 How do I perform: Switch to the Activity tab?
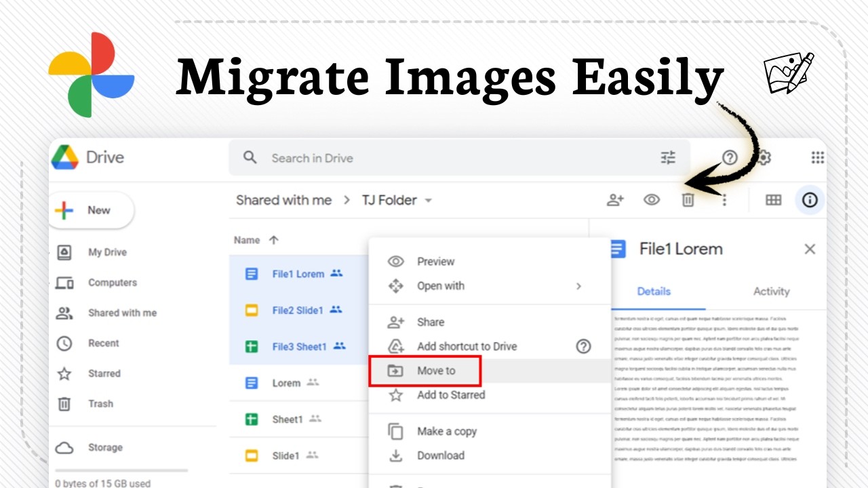(x=771, y=291)
